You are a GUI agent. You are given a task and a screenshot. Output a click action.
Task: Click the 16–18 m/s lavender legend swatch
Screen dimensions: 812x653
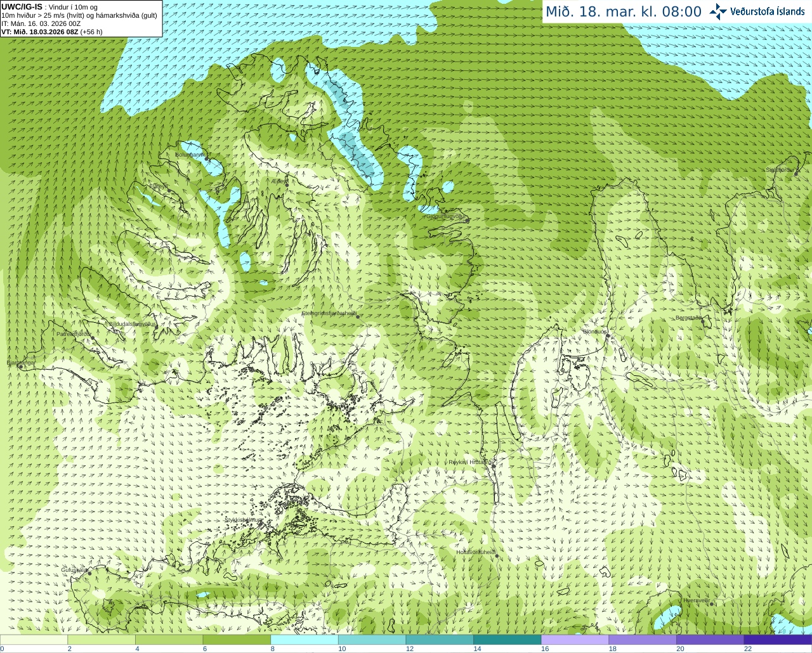(575, 640)
